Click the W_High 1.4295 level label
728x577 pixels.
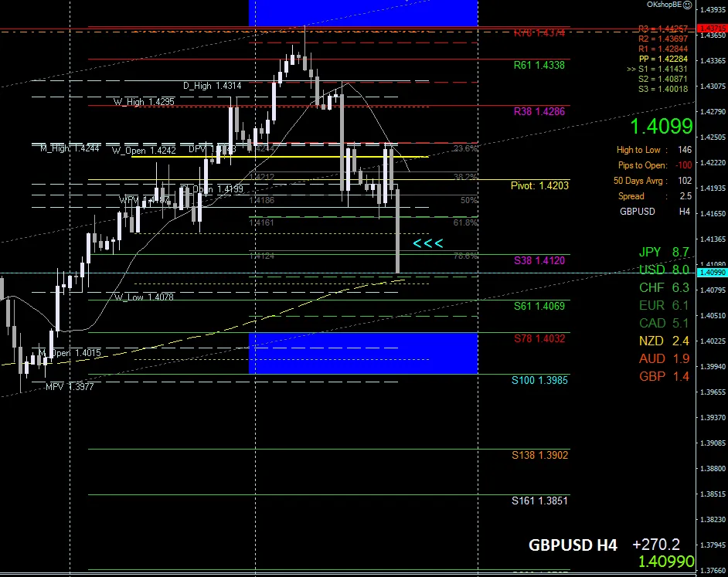coord(144,102)
